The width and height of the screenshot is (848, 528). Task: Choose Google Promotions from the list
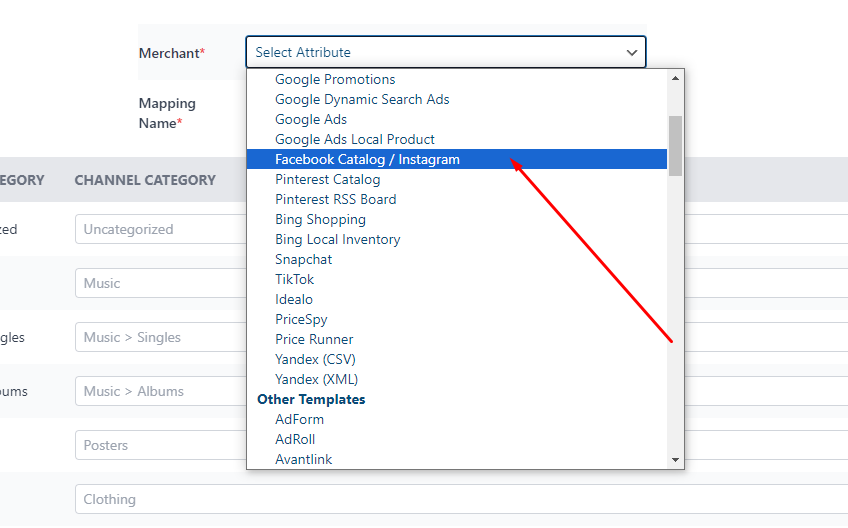point(335,79)
